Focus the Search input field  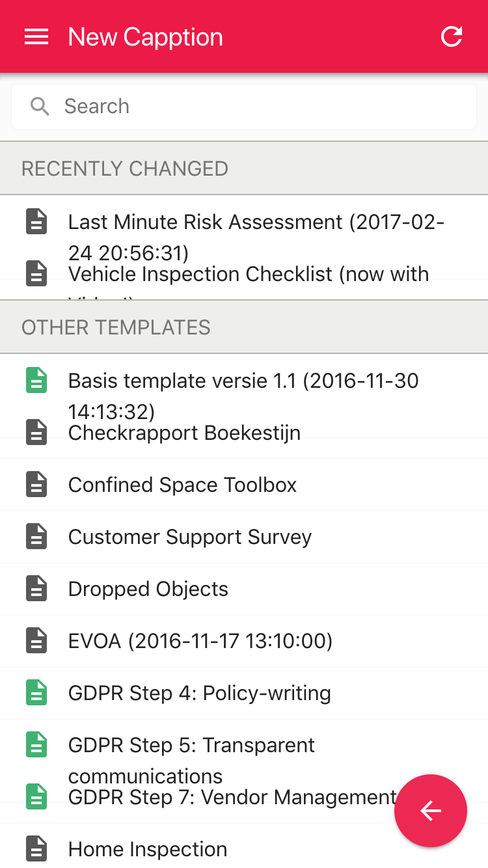click(x=244, y=107)
